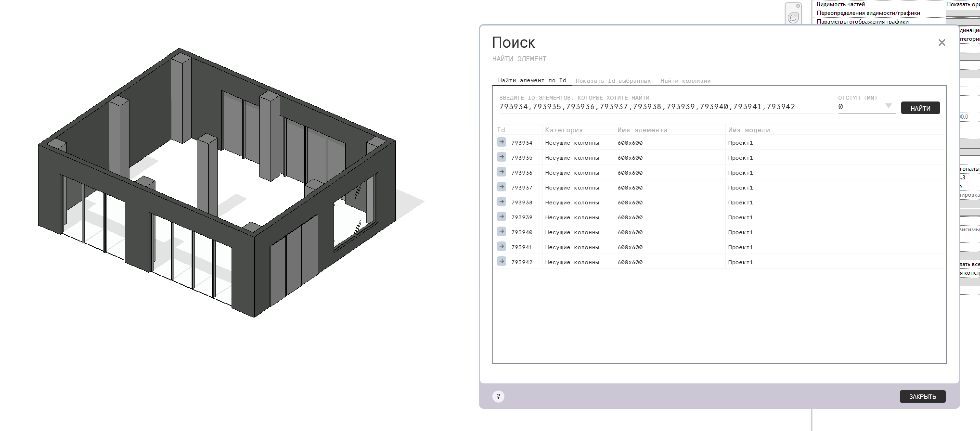Click arrow icon for element 793934
This screenshot has width=980, height=431.
[501, 142]
